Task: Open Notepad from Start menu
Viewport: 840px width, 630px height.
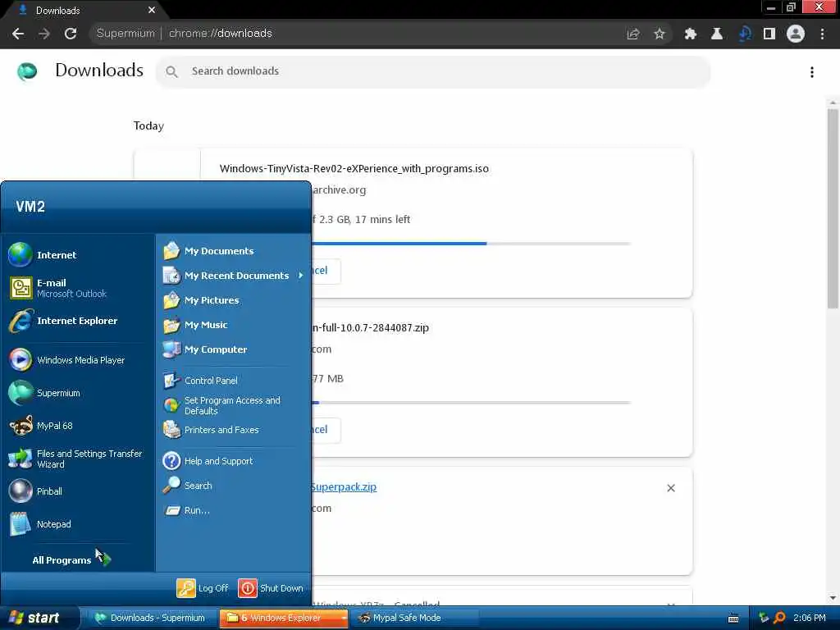Action: (40, 524)
